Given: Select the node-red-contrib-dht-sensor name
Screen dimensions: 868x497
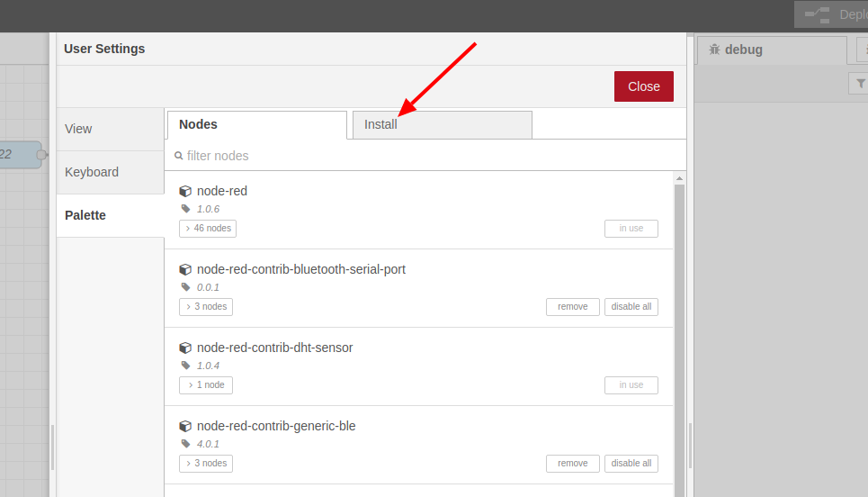Looking at the screenshot, I should (274, 348).
